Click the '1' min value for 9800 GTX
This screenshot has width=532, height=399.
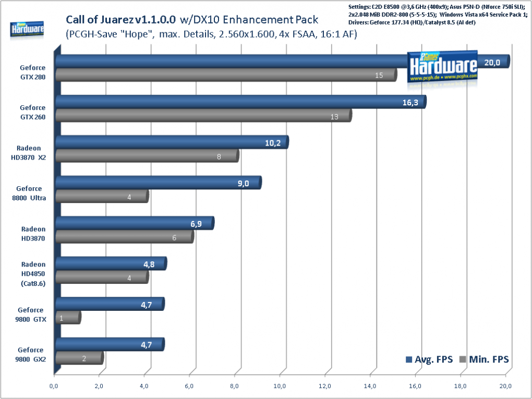[x=61, y=319]
